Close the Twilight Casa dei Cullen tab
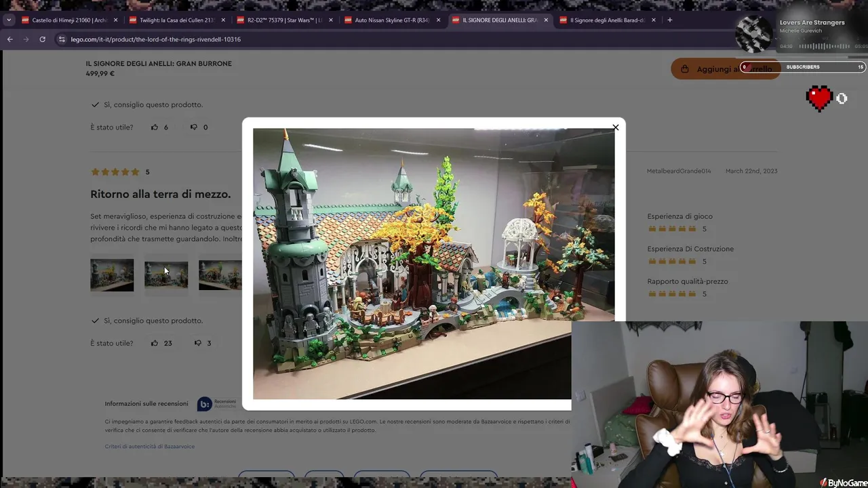The height and width of the screenshot is (488, 868). tap(223, 20)
